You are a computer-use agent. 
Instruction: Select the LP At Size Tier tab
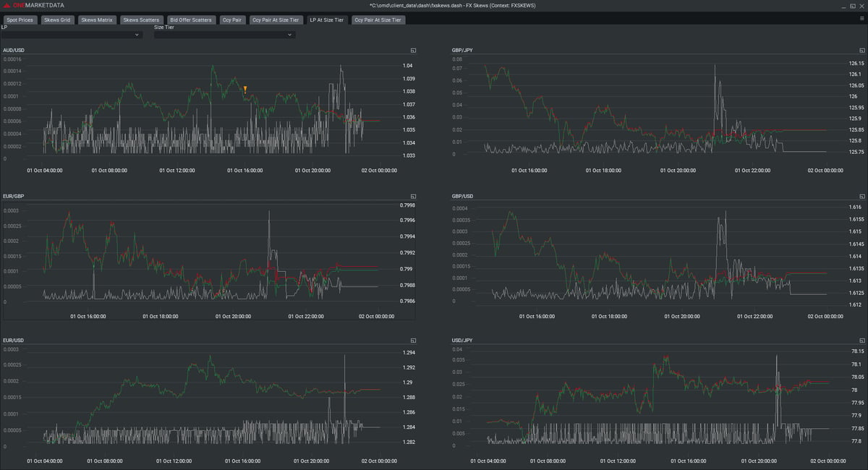tap(327, 20)
